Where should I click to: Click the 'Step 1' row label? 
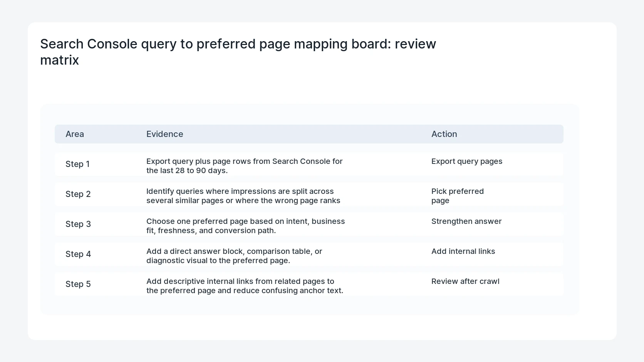point(77,164)
